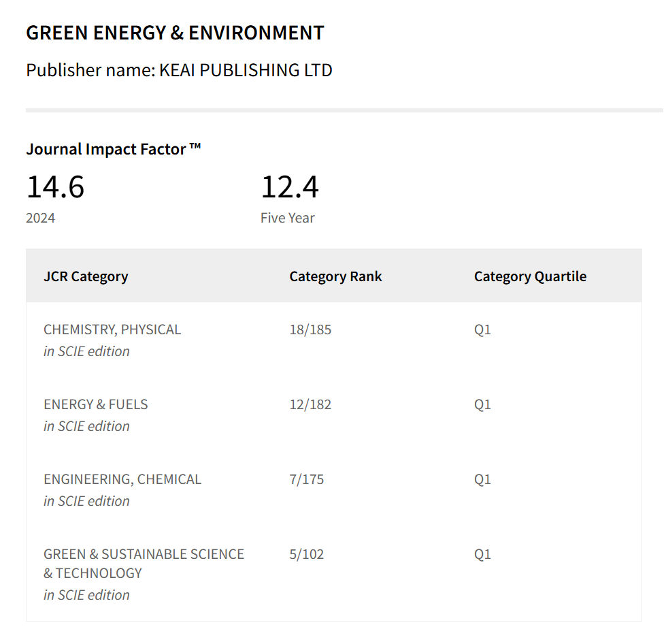Open the ENGINEERING, CHEMICAL category
Image resolution: width=666 pixels, height=644 pixels.
[x=122, y=479]
